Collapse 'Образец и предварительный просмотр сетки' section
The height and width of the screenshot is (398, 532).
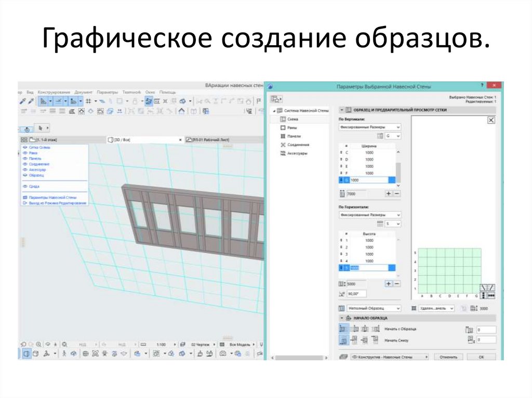pos(342,110)
